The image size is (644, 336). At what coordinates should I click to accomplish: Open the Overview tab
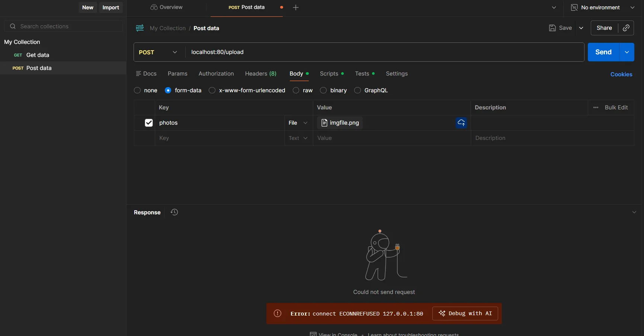point(166,7)
